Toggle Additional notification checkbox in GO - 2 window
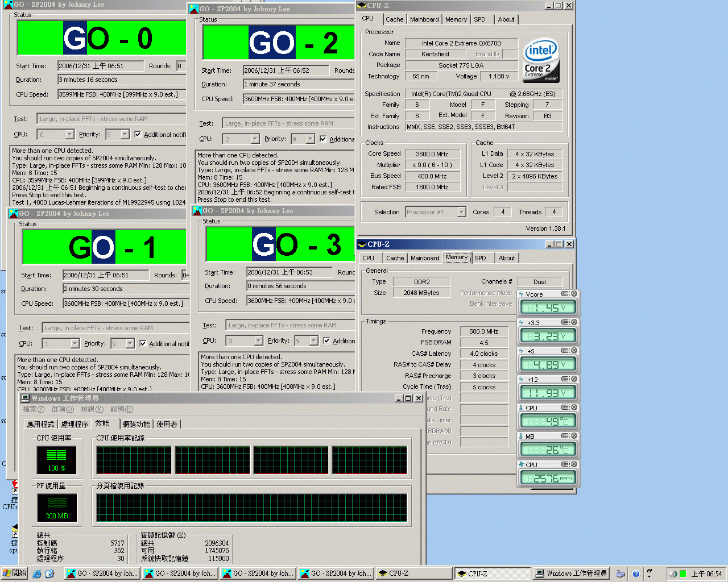This screenshot has width=728, height=582. pyautogui.click(x=323, y=139)
